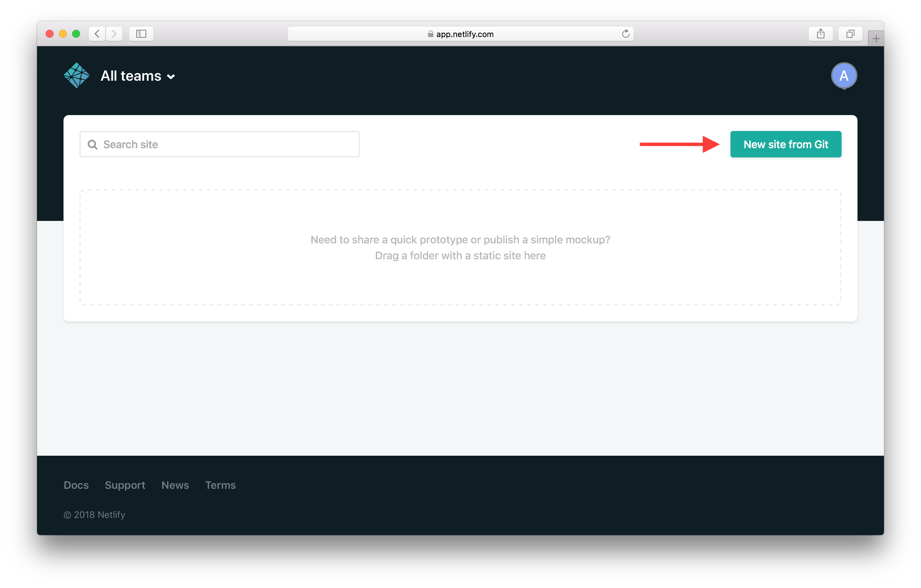Click the user avatar icon top right
This screenshot has height=588, width=921.
pyautogui.click(x=845, y=75)
